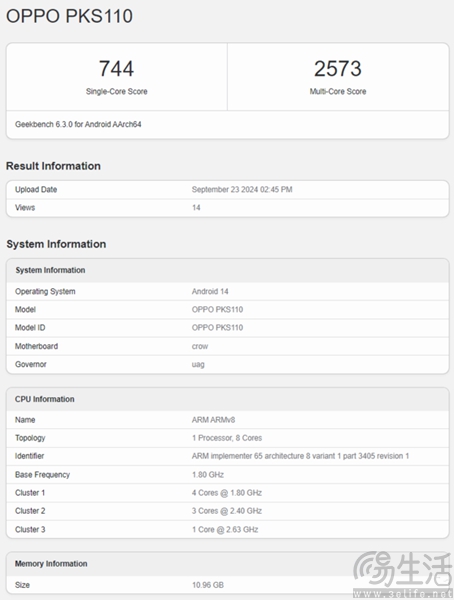Click Geekbench 6.3.0 for Android AArch64 text
The height and width of the screenshot is (600, 454).
[x=78, y=124]
